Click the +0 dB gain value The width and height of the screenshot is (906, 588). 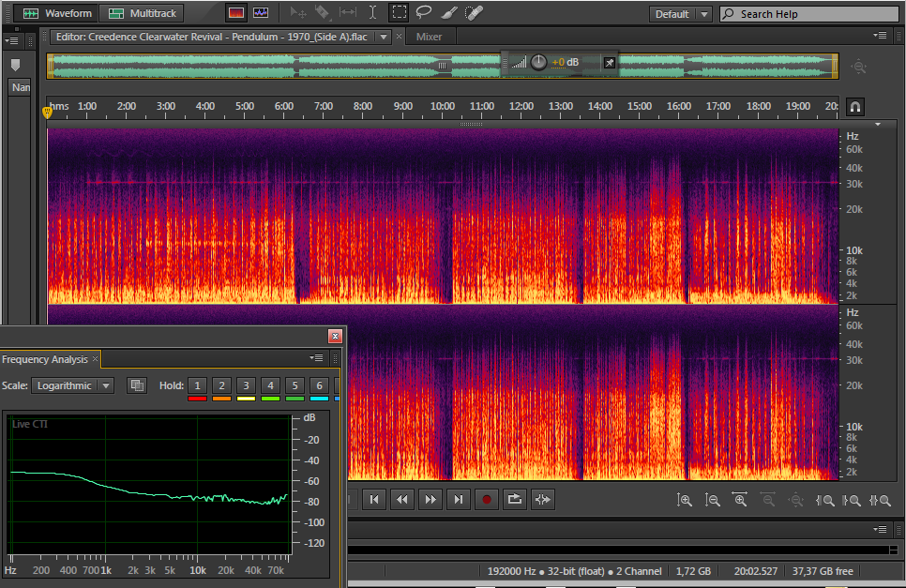pyautogui.click(x=566, y=63)
